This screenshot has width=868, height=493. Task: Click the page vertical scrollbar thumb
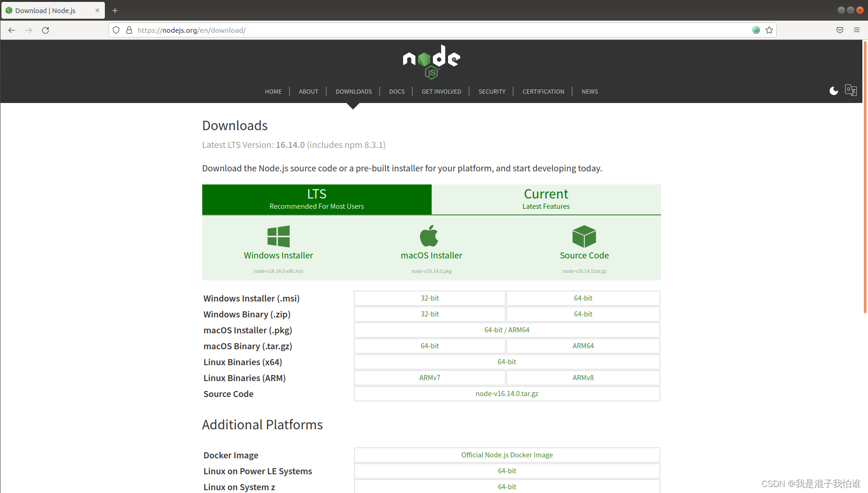click(865, 177)
